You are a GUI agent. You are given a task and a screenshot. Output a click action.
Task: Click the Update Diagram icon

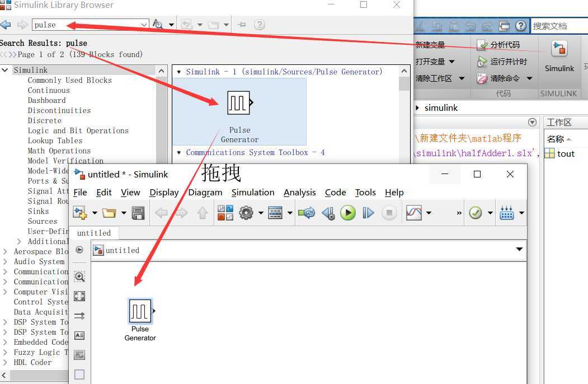pos(307,213)
